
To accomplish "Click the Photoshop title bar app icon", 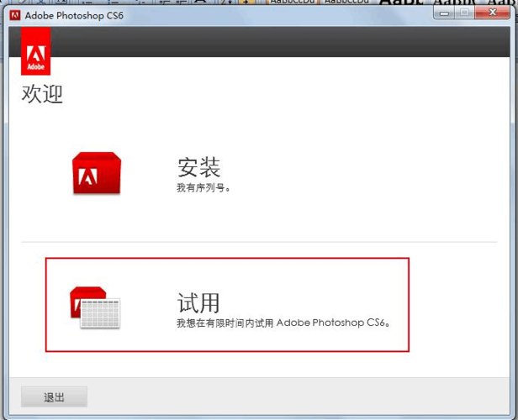I will (15, 15).
